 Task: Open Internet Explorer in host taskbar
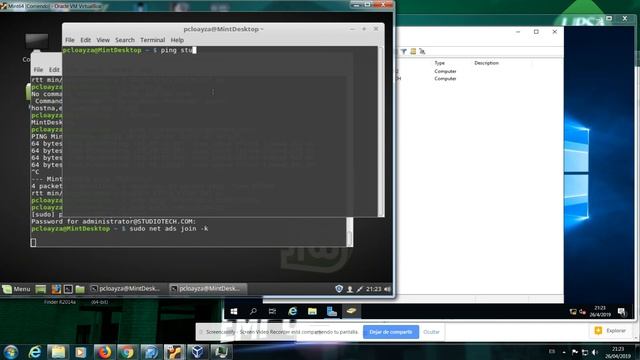tap(35, 352)
